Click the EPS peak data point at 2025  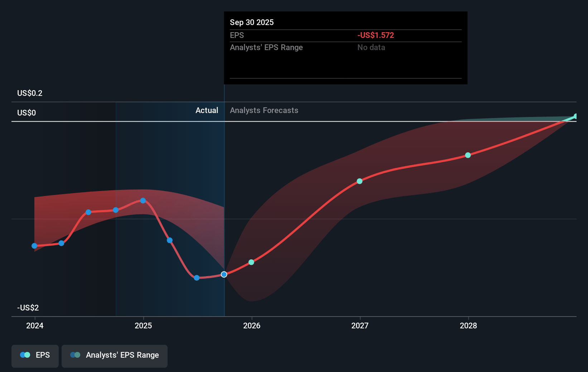[143, 201]
